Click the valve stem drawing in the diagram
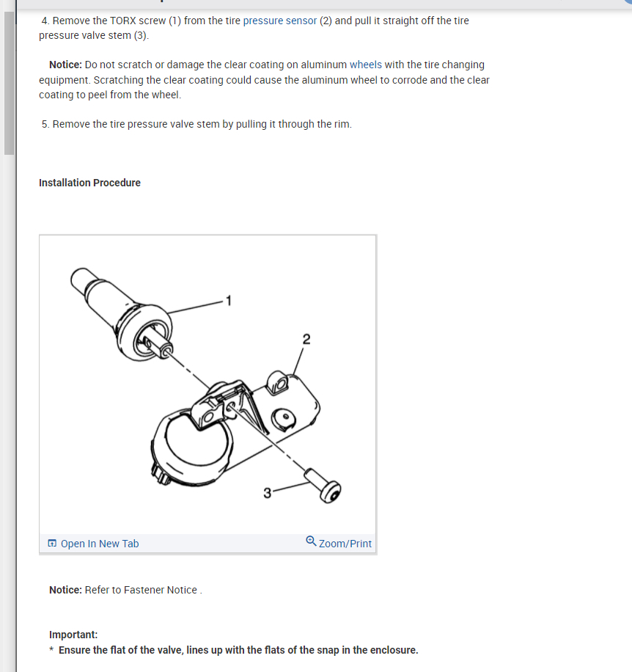 coord(121,315)
